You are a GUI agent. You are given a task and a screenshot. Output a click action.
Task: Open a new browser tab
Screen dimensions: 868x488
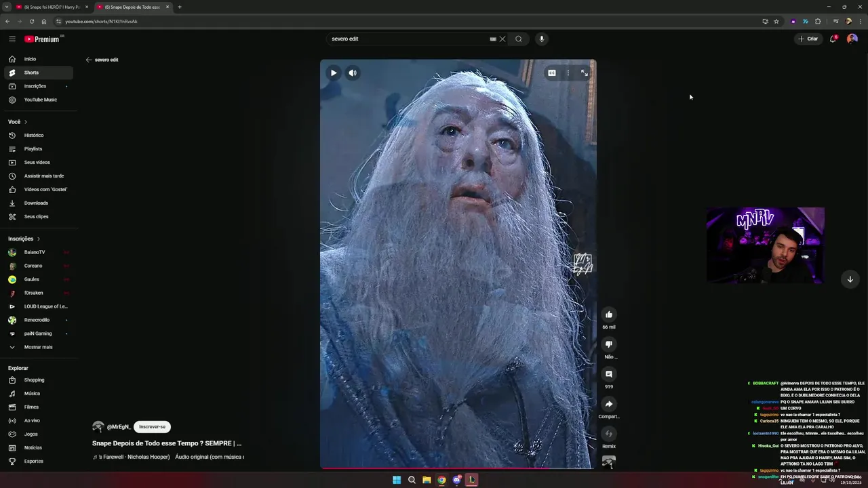pos(180,7)
